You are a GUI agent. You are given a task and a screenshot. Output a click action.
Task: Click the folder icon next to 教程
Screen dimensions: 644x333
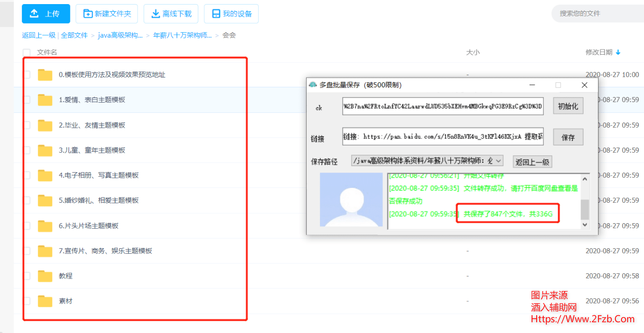45,276
